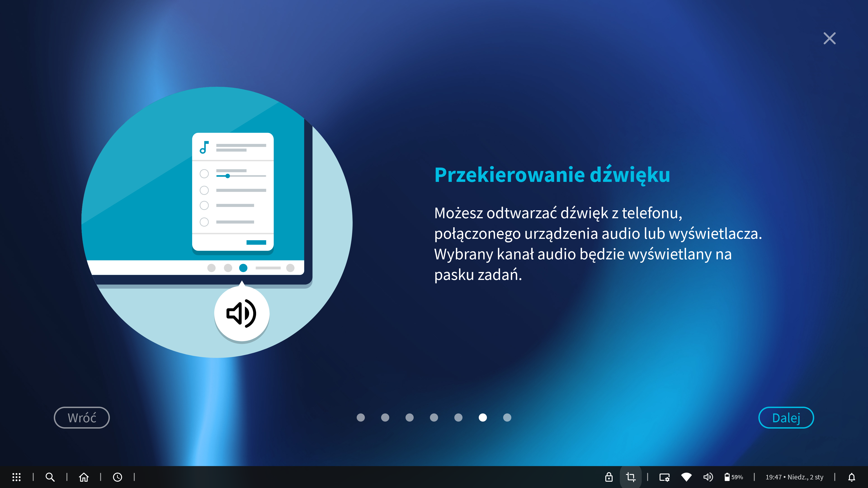Jump to the fourth tour page dot
This screenshot has height=488, width=868.
click(x=434, y=418)
